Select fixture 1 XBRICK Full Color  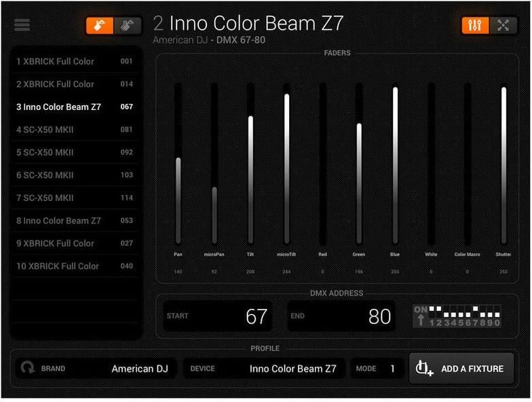pyautogui.click(x=75, y=61)
